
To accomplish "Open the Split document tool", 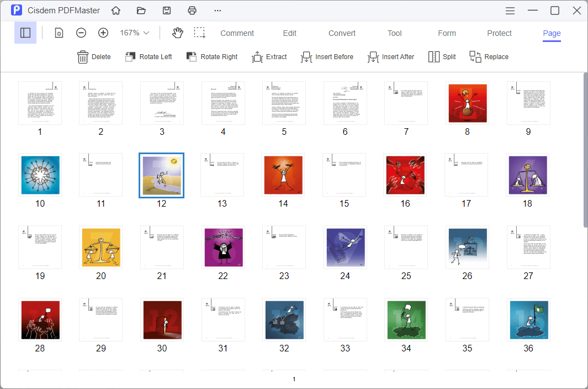I will [442, 56].
